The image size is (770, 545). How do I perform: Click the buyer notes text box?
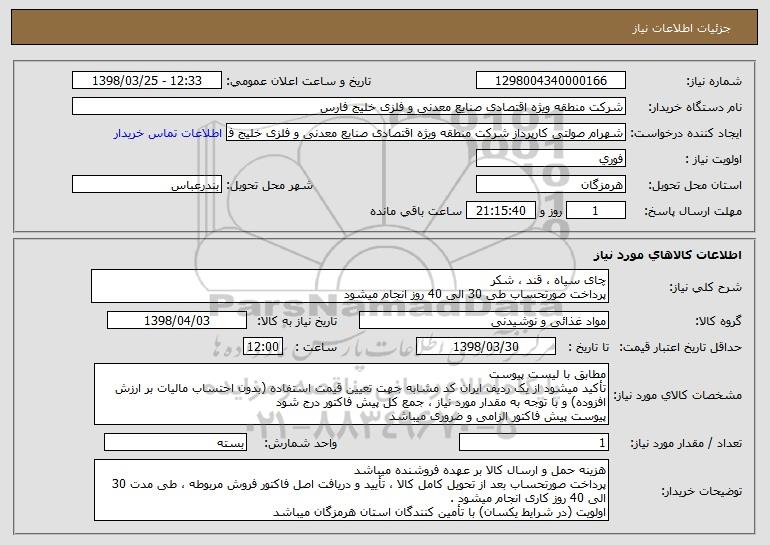[351, 490]
